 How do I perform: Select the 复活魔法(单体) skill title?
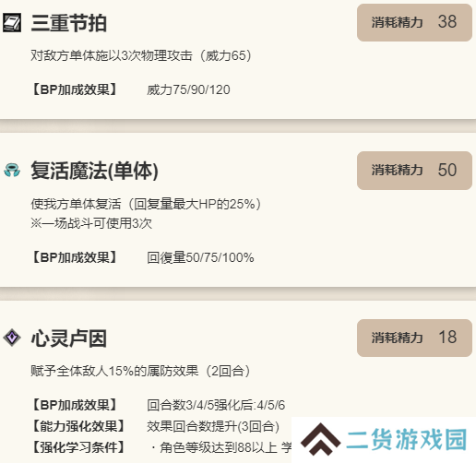pyautogui.click(x=95, y=171)
